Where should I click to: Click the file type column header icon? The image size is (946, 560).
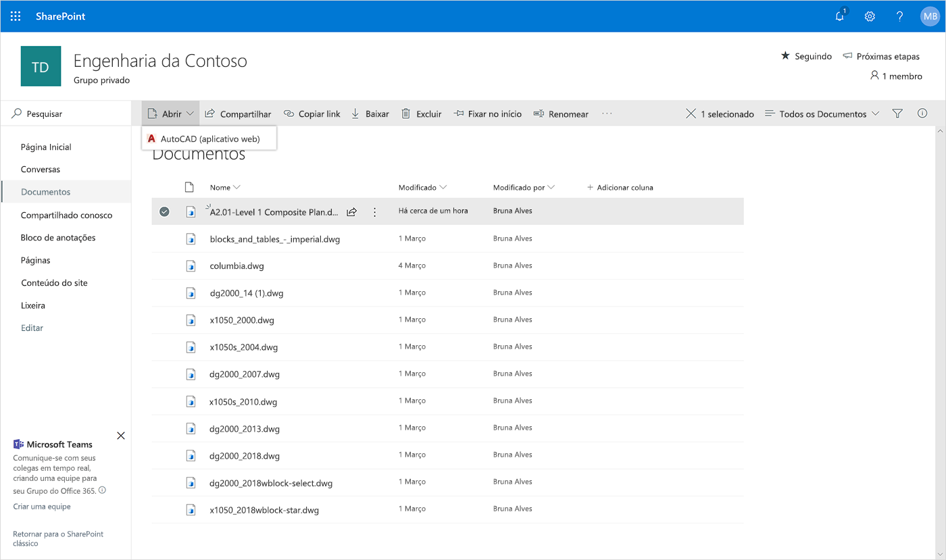pyautogui.click(x=190, y=187)
